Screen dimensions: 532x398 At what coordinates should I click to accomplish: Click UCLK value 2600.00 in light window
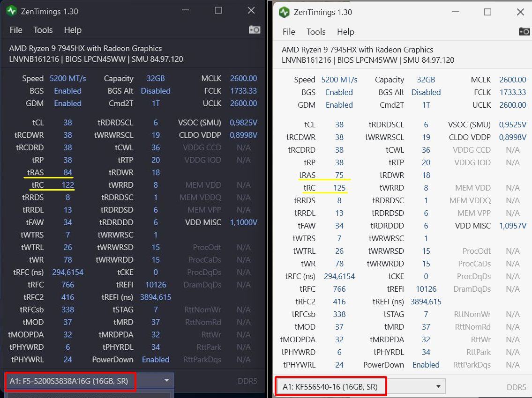click(x=513, y=105)
